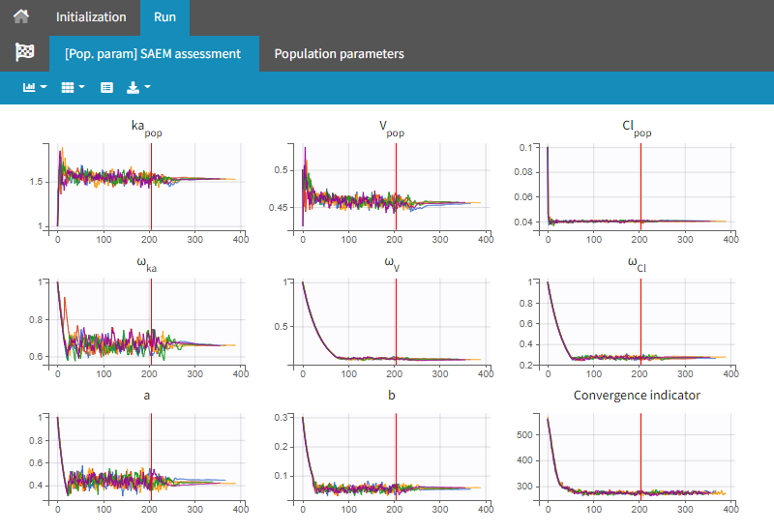774x532 pixels.
Task: Expand the grid layout dropdown
Action: (x=73, y=87)
